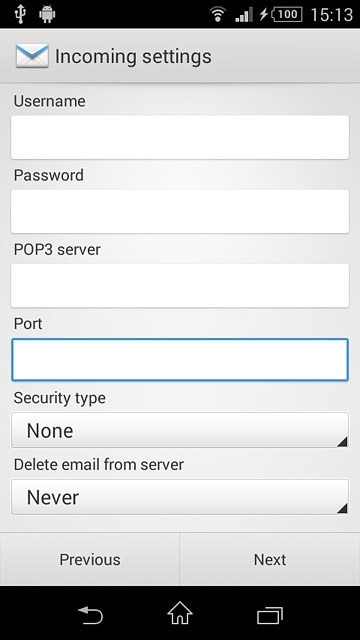Viewport: 360px width, 640px height.
Task: Tap the cellular signal bars icon
Action: pyautogui.click(x=244, y=15)
